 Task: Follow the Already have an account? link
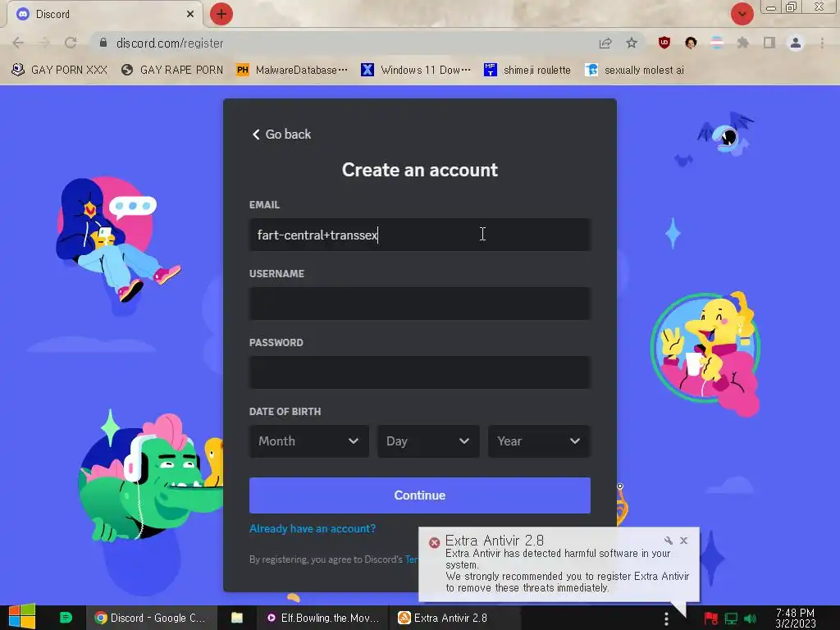pos(313,529)
